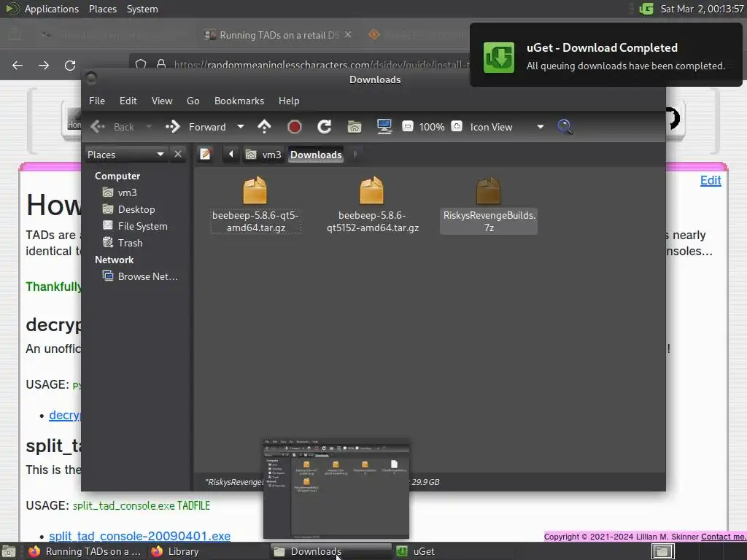Click the clock in top panel
The image size is (747, 560).
click(x=702, y=9)
